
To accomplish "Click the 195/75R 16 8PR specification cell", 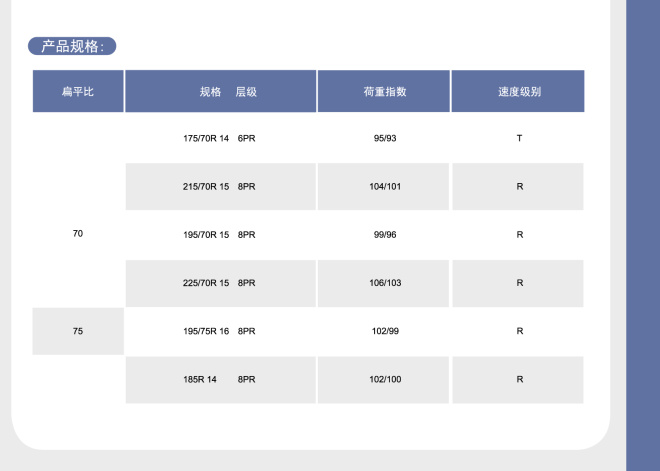I will pos(221,331).
